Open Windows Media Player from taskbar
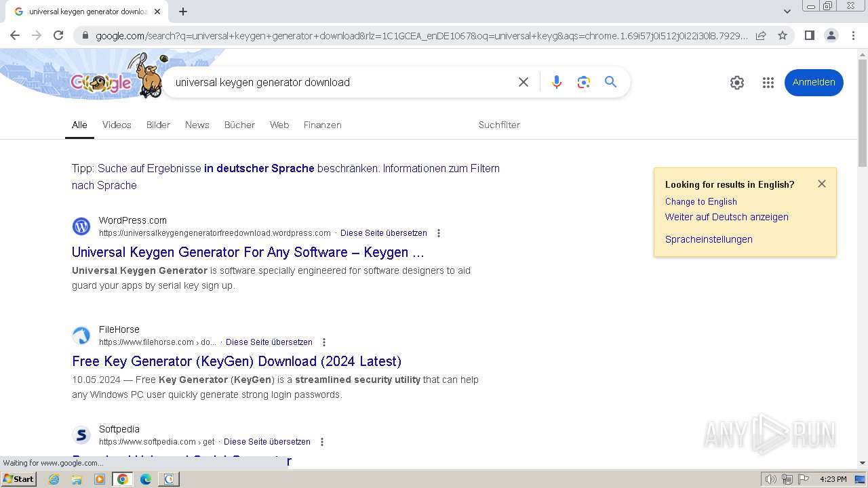 100,479
